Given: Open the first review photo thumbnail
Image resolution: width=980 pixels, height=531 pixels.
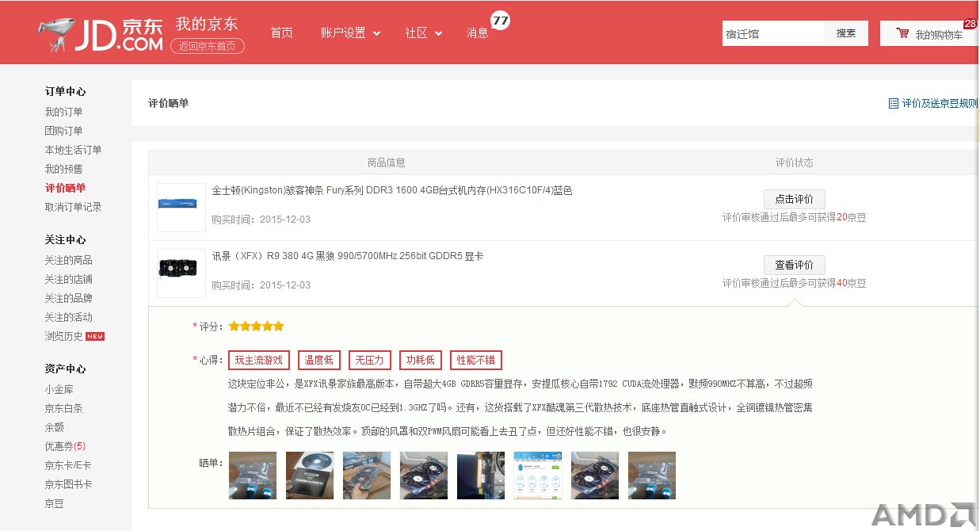Looking at the screenshot, I should (x=253, y=476).
